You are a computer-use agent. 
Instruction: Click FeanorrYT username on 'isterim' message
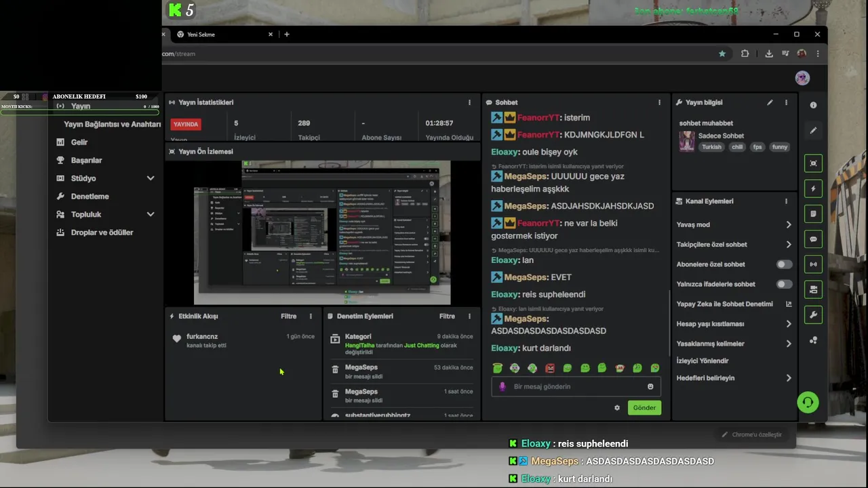(538, 118)
